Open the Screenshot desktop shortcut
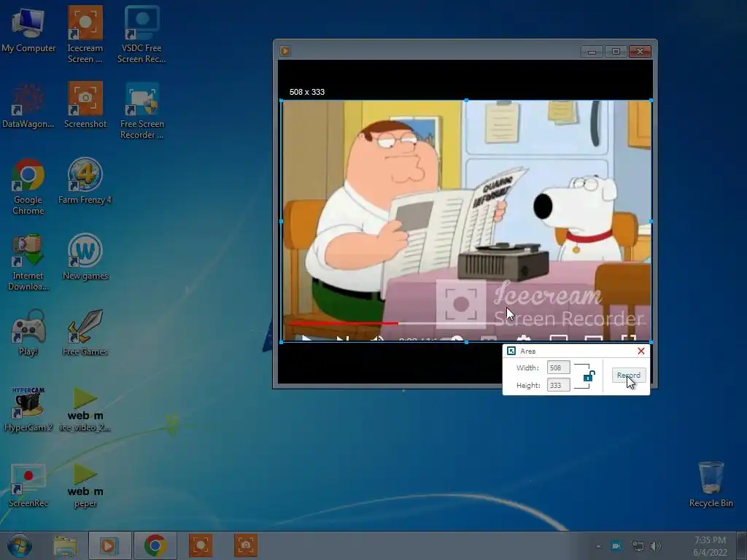Viewport: 747px width, 560px height. pyautogui.click(x=85, y=106)
